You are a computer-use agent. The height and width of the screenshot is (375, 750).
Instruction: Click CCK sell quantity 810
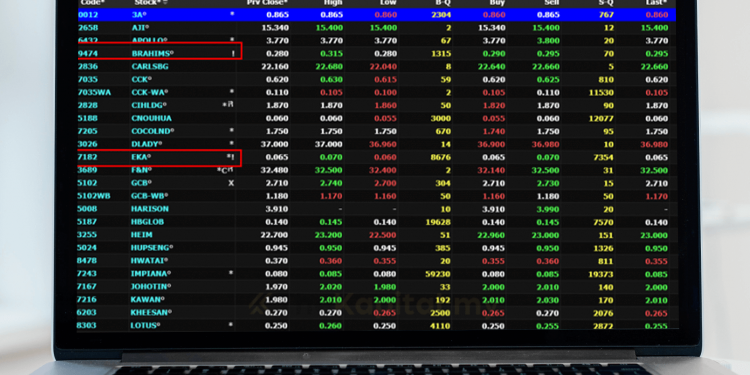point(606,79)
